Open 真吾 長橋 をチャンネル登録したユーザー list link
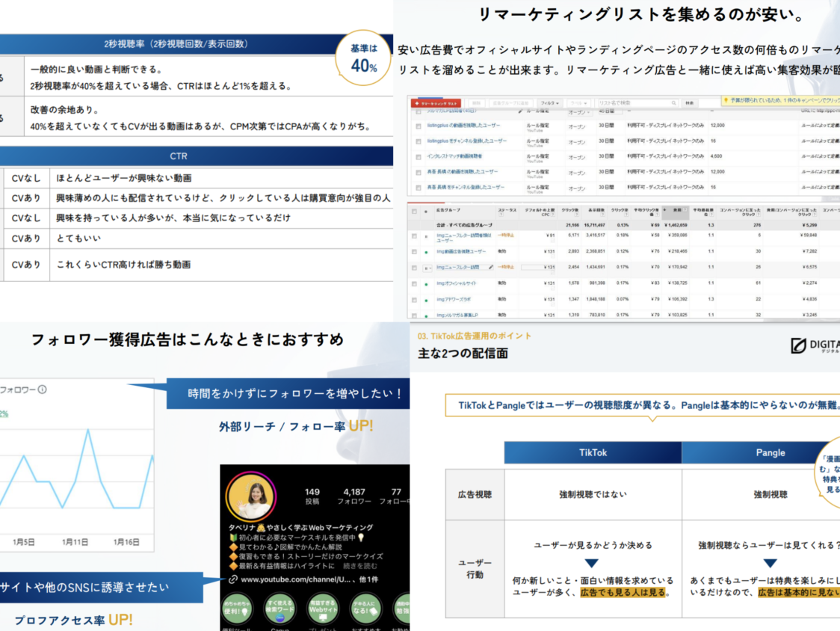 pyautogui.click(x=466, y=188)
